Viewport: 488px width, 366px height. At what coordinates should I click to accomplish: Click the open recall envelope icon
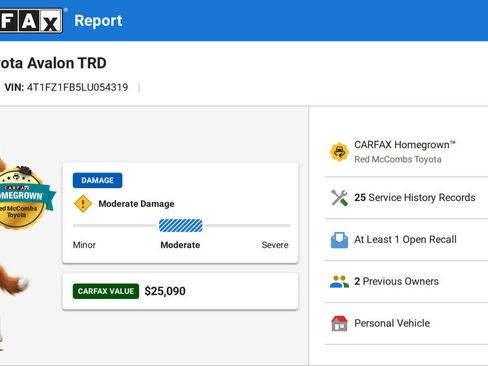pos(339,240)
